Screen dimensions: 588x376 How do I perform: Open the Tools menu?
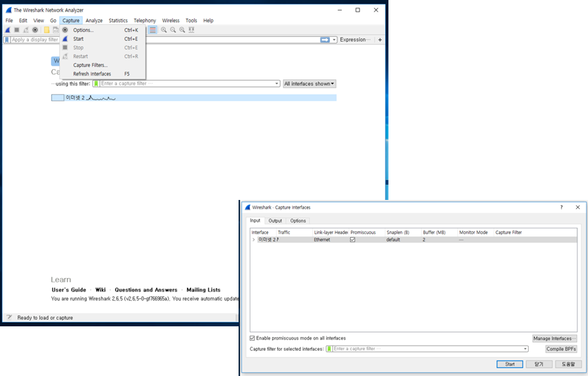(x=191, y=21)
